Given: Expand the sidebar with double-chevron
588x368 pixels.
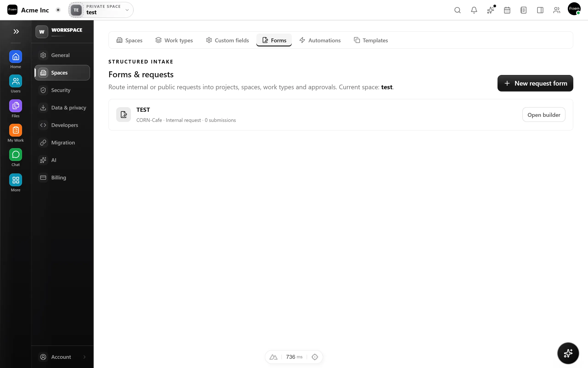Looking at the screenshot, I should (x=16, y=32).
